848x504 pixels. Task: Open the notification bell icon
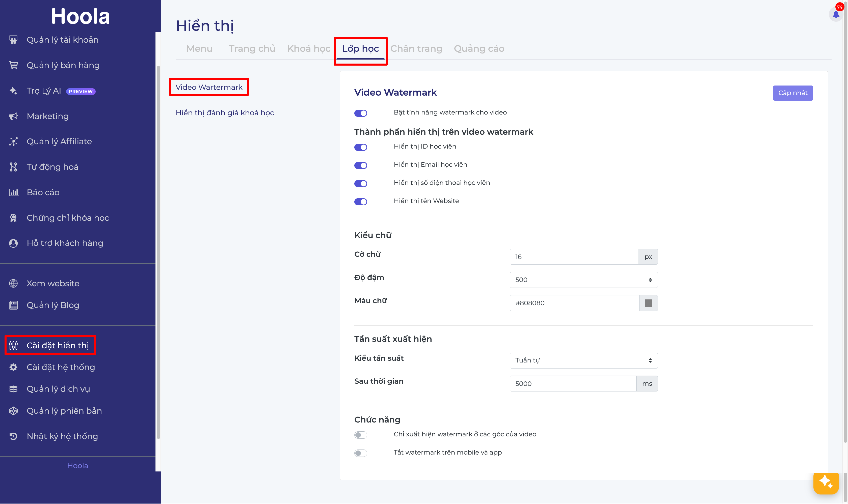click(836, 14)
